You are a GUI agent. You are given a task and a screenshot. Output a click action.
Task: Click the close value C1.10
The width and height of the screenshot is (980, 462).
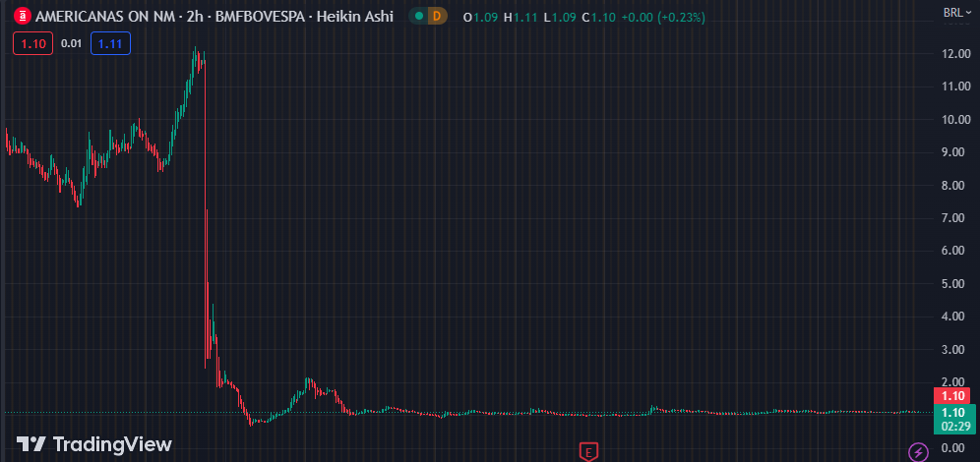click(599, 18)
